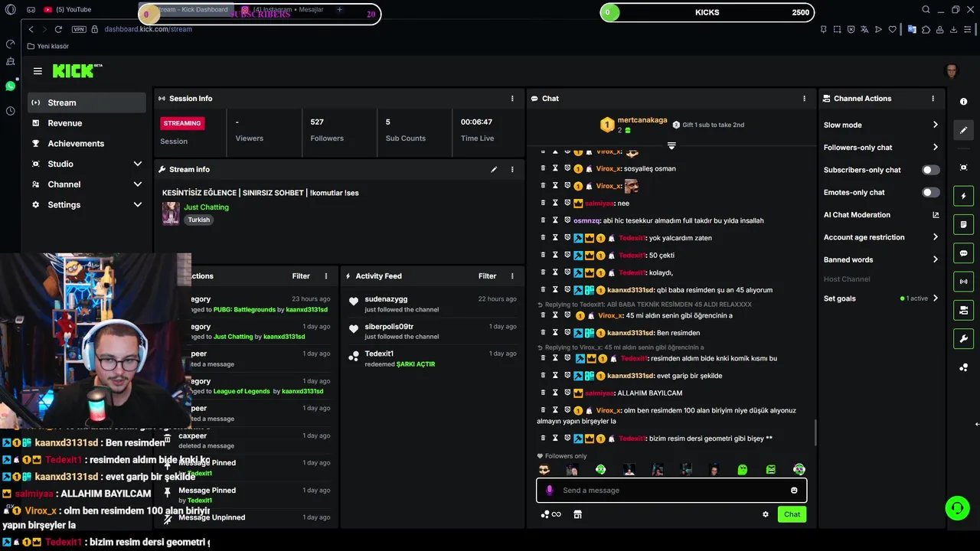Expand Set goals with 1 active
980x551 pixels.
880,298
